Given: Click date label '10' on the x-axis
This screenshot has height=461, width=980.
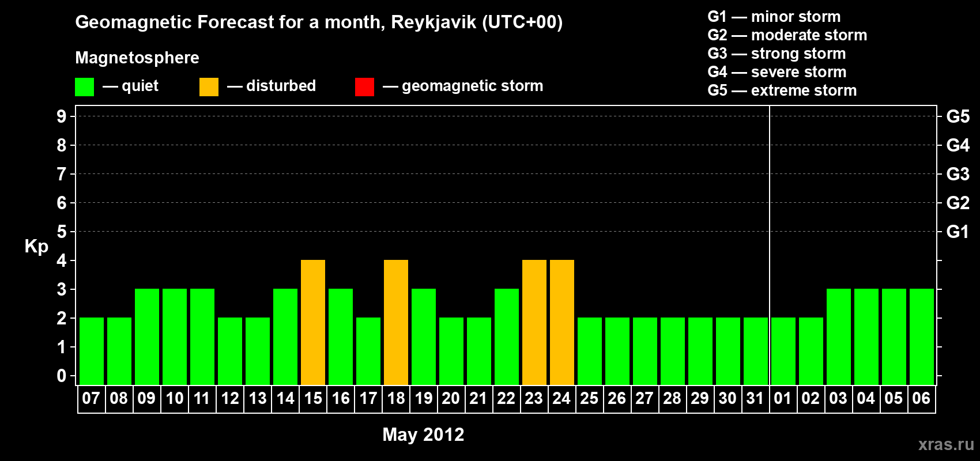Looking at the screenshot, I should coord(174,398).
